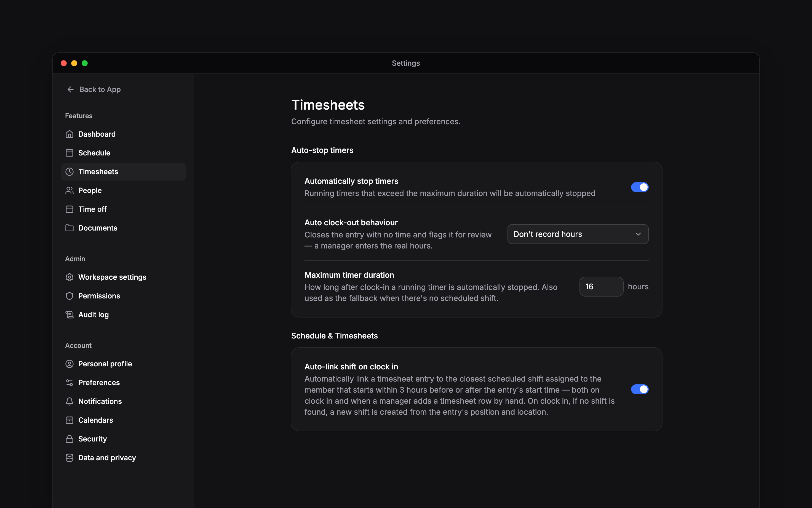
Task: Click 'Configure timesheet settings and preferences.' subtitle
Action: coord(375,122)
